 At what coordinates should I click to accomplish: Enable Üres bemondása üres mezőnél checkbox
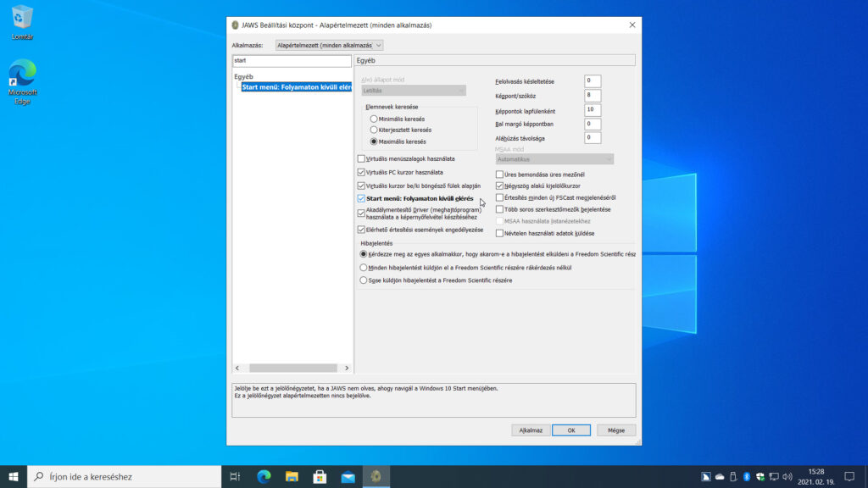click(499, 175)
